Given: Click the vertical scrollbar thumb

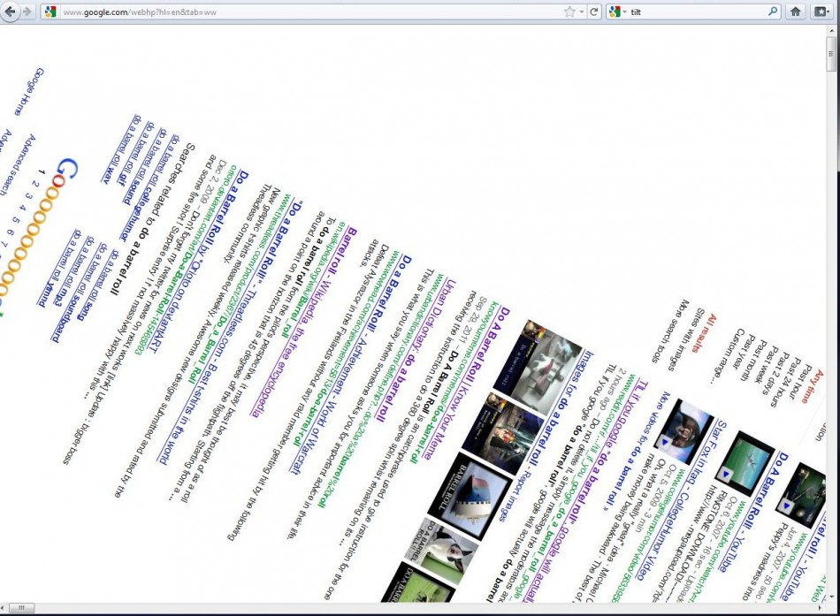Looking at the screenshot, I should [x=831, y=54].
